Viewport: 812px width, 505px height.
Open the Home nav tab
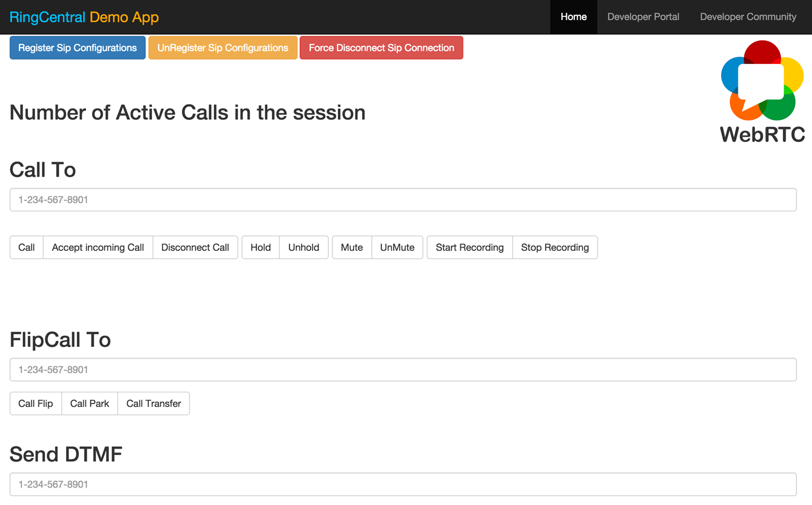[x=573, y=17]
